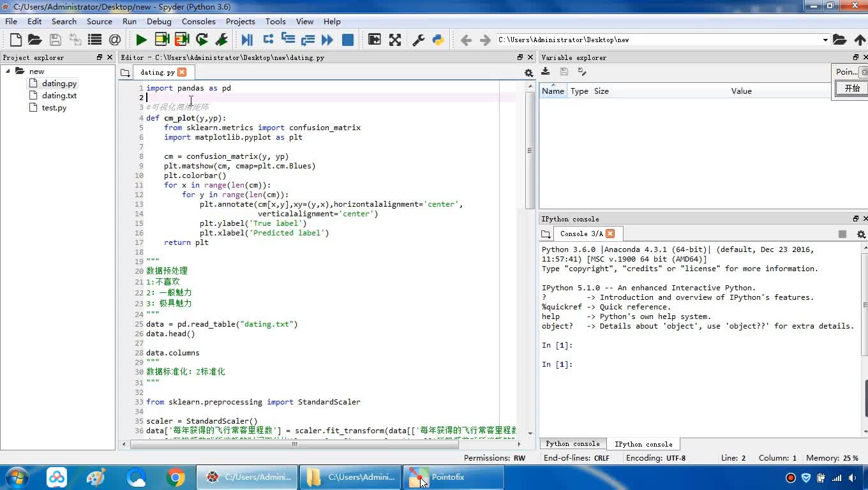Click the 开始 button in Pointofix
This screenshot has height=490, width=868.
pos(851,89)
